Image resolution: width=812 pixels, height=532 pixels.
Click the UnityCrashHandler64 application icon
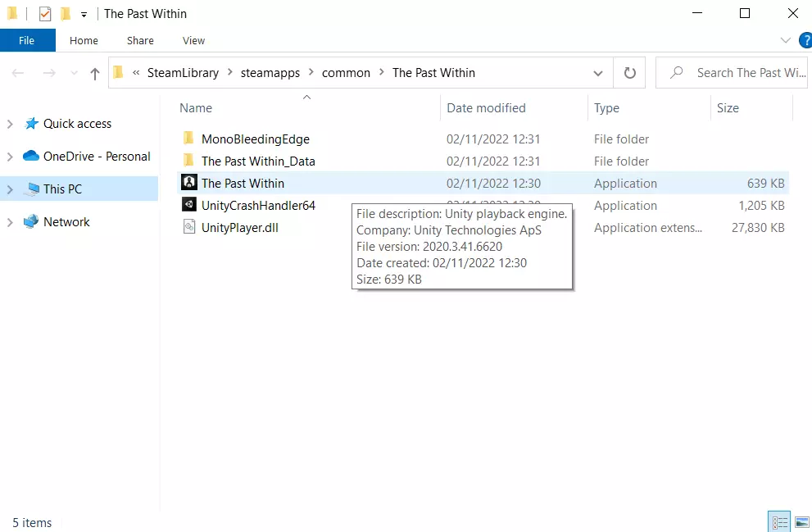tap(188, 205)
